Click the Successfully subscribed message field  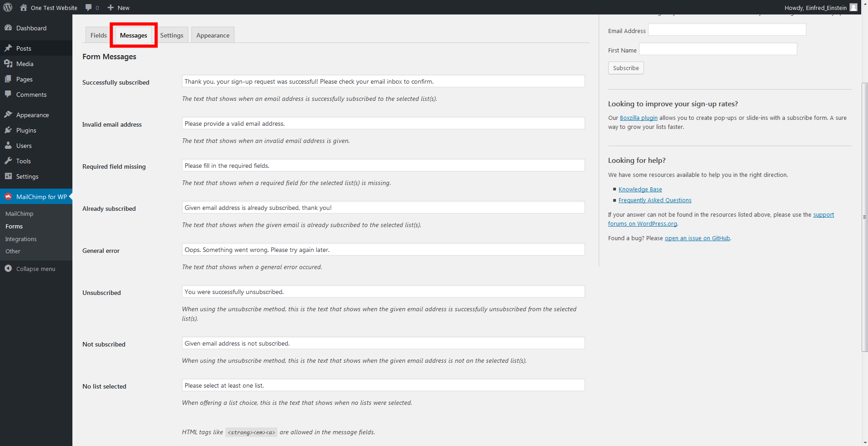click(383, 81)
